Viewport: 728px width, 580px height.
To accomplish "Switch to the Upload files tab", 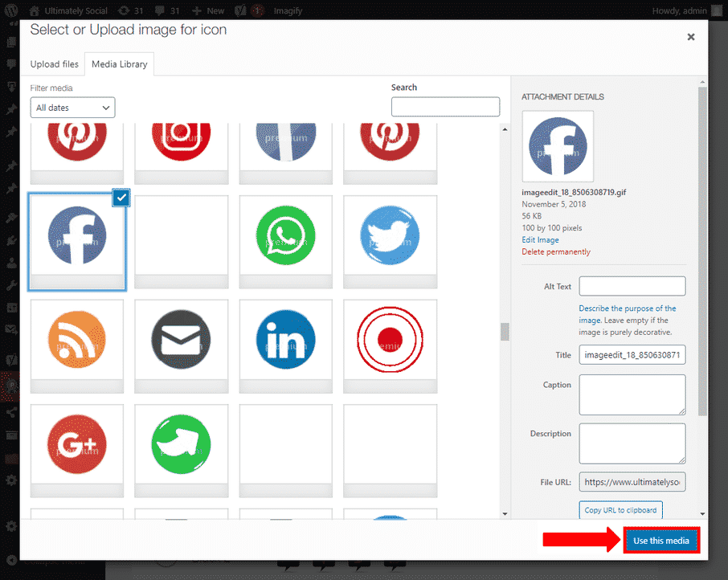I will [55, 64].
